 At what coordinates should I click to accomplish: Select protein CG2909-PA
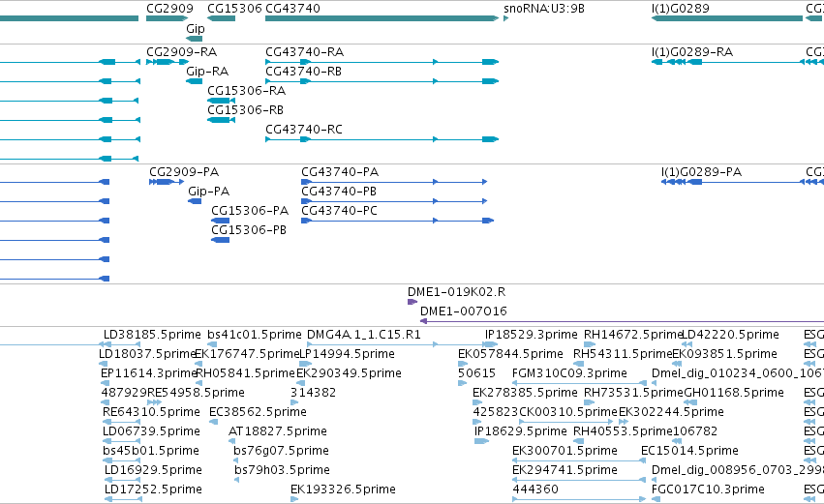tap(184, 172)
